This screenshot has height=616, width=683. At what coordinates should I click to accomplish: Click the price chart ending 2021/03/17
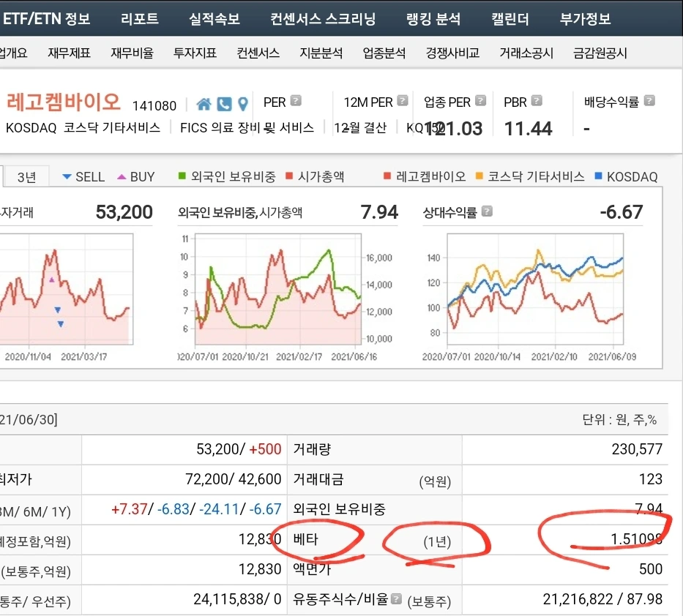click(66, 289)
